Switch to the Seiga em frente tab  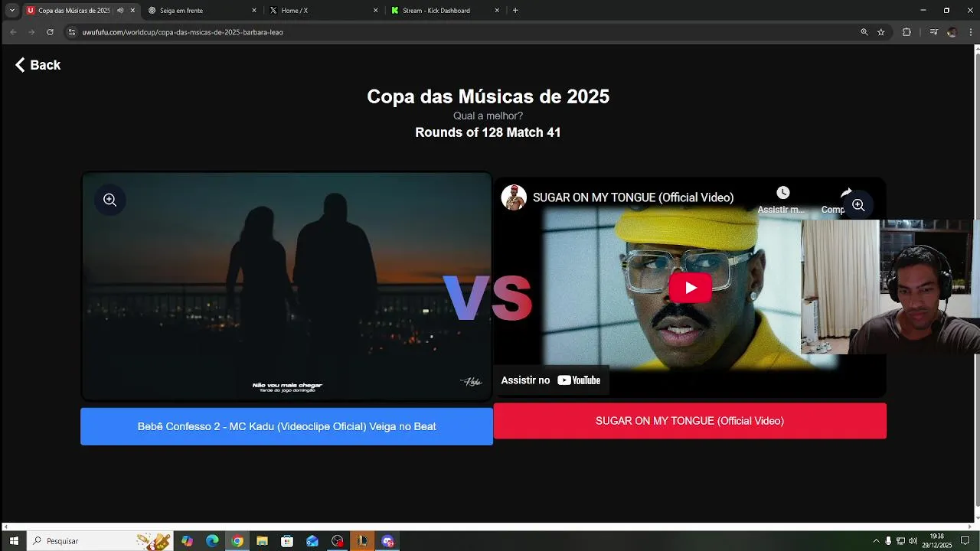201,11
